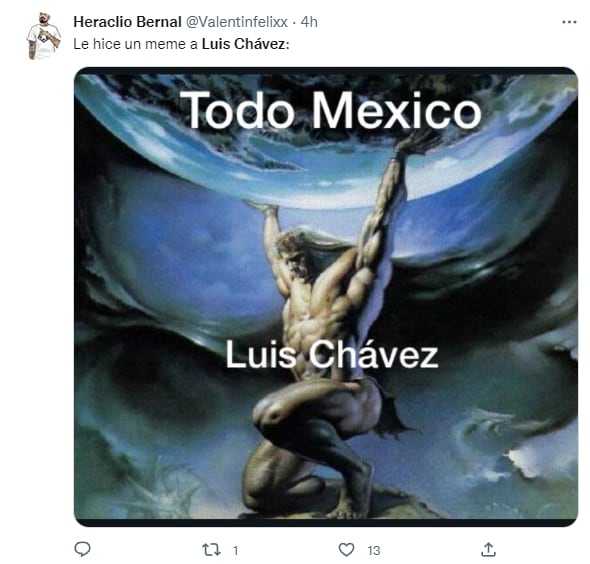Click the reply speech bubble icon
The height and width of the screenshot is (564, 590).
point(82,550)
